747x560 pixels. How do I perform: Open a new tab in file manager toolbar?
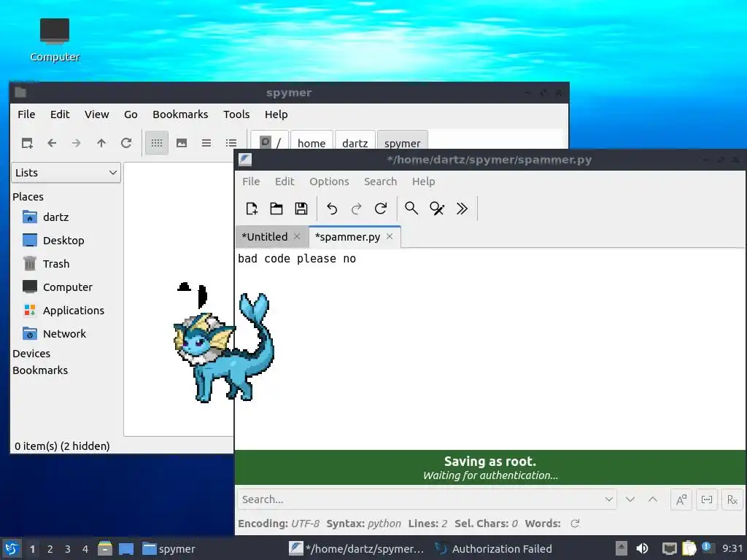click(27, 143)
